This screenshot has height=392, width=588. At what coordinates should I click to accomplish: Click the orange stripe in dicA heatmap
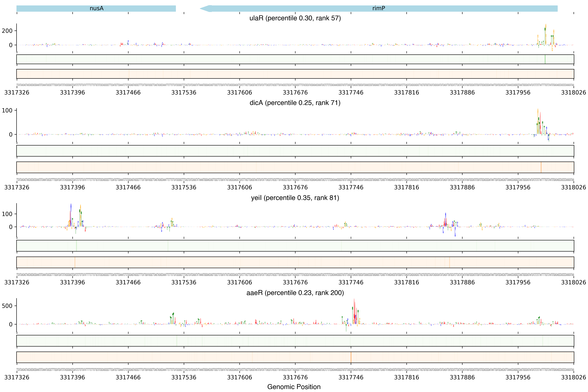[541, 167]
